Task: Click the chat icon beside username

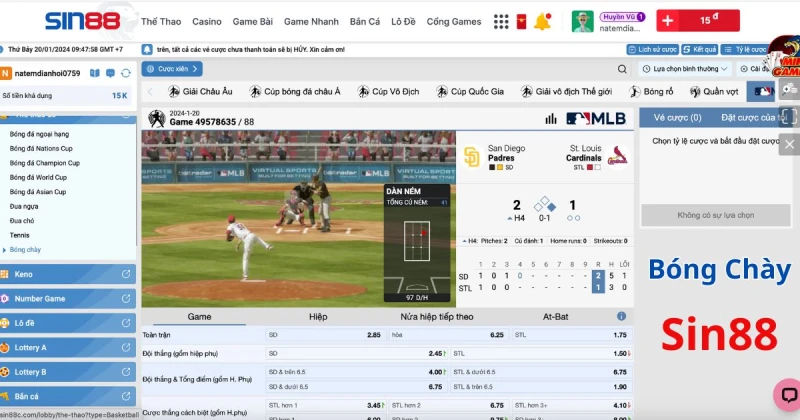Action: point(110,73)
